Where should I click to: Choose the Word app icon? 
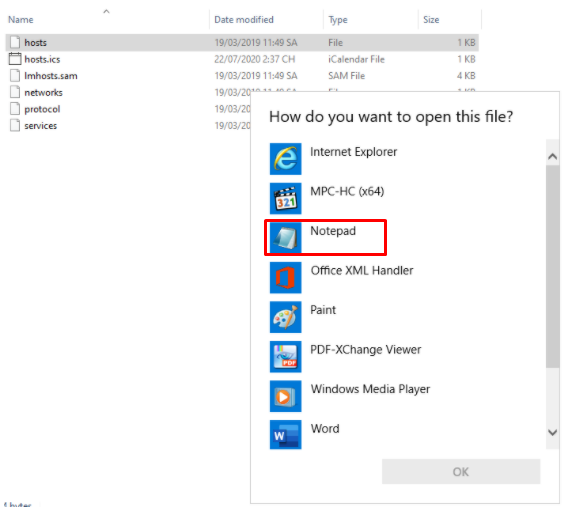[x=285, y=434]
